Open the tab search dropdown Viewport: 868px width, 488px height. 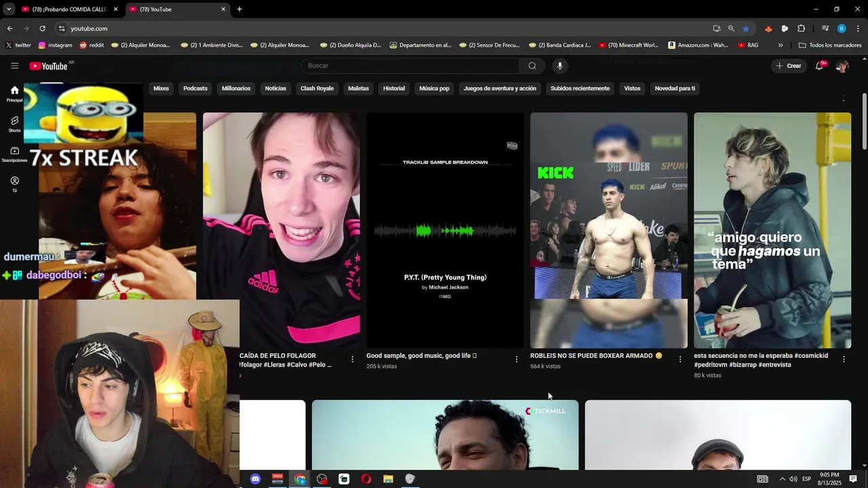(9, 9)
